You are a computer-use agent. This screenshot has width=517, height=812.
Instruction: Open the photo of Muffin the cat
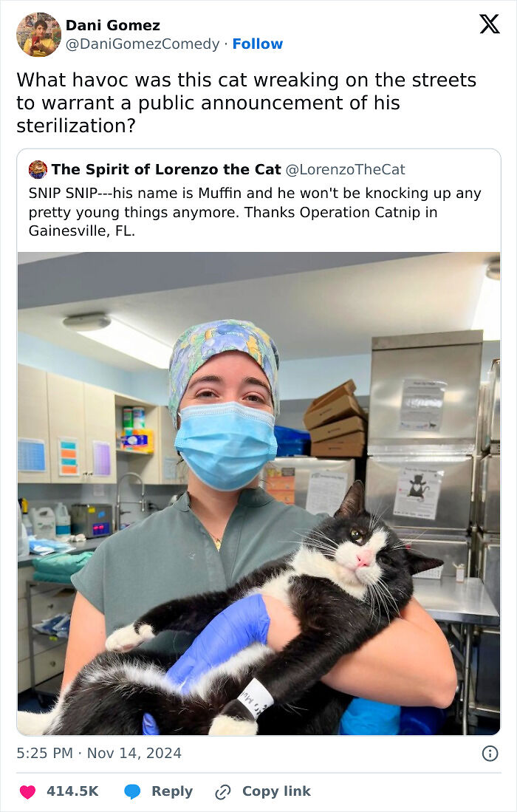[258, 494]
